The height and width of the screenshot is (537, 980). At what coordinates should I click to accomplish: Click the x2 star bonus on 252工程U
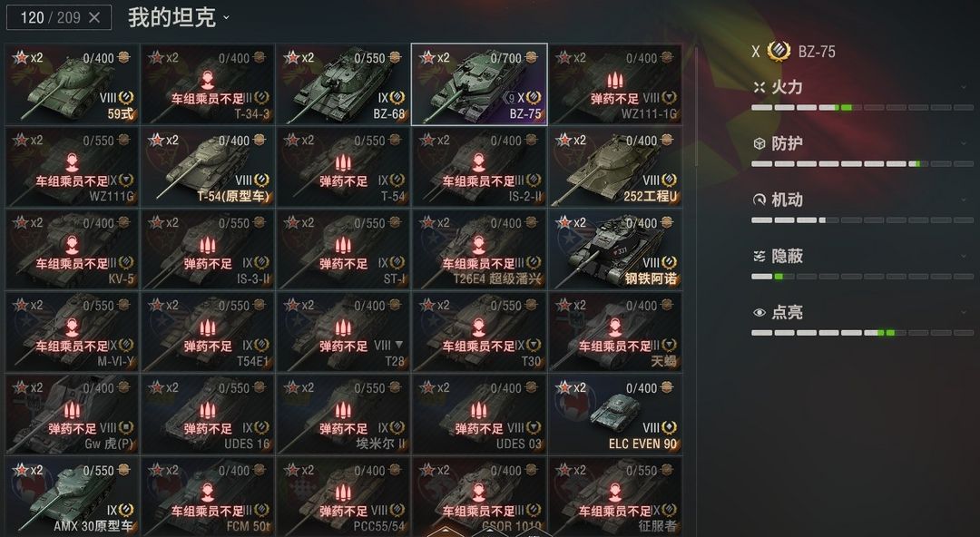pos(572,140)
